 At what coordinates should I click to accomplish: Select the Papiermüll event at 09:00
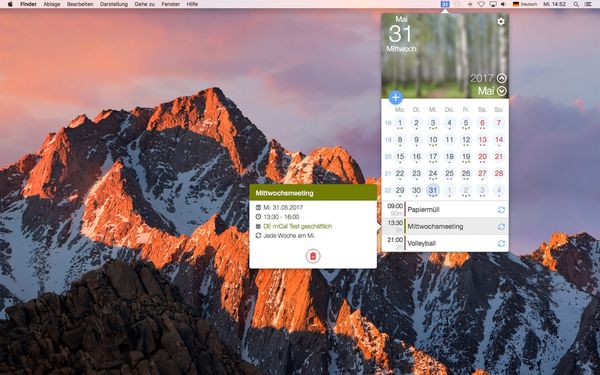445,210
